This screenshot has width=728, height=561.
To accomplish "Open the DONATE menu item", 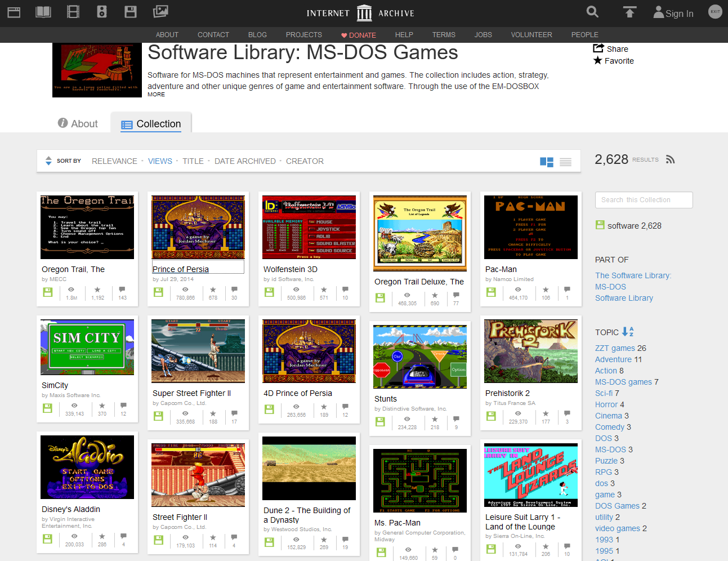I will coord(359,34).
